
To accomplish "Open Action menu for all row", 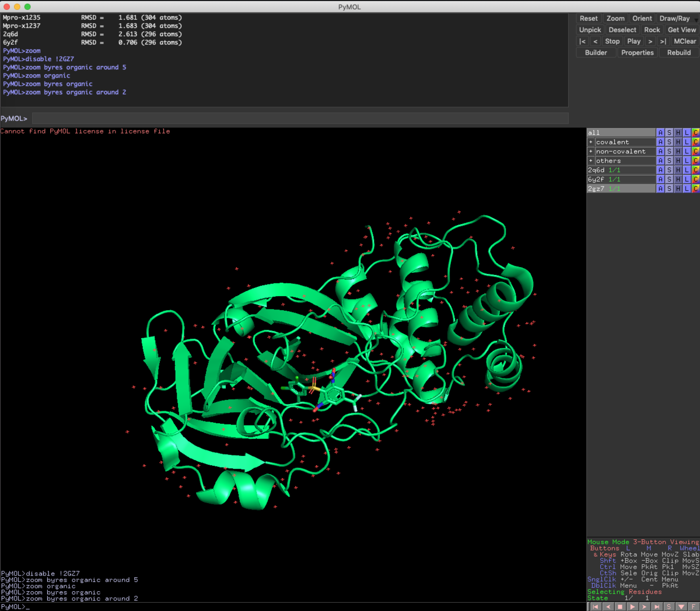I will tap(660, 133).
